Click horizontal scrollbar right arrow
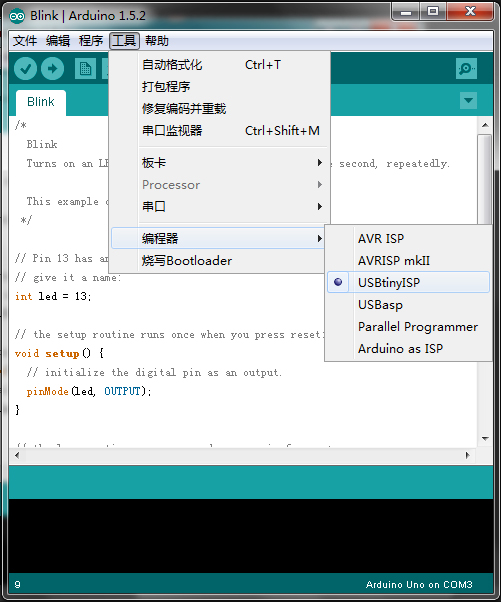Viewport: 501px width, 602px height. (x=468, y=456)
